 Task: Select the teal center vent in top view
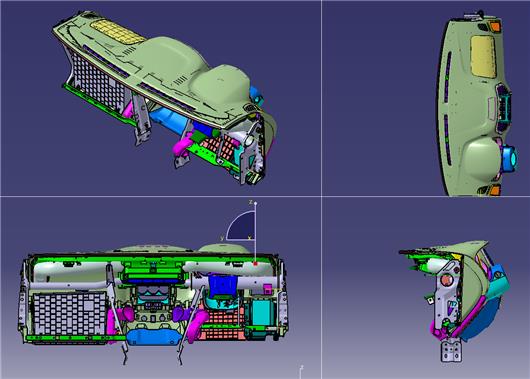(x=505, y=108)
